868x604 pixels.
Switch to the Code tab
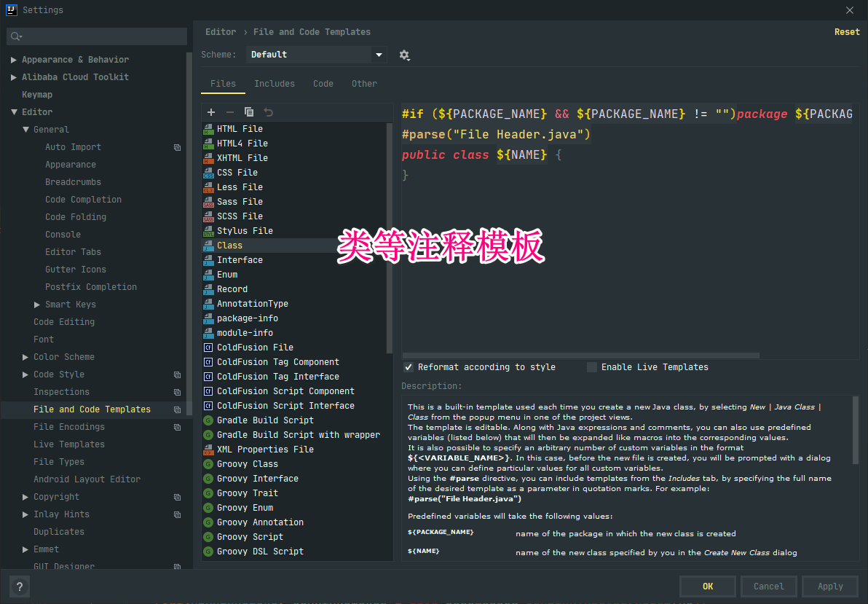pyautogui.click(x=323, y=84)
